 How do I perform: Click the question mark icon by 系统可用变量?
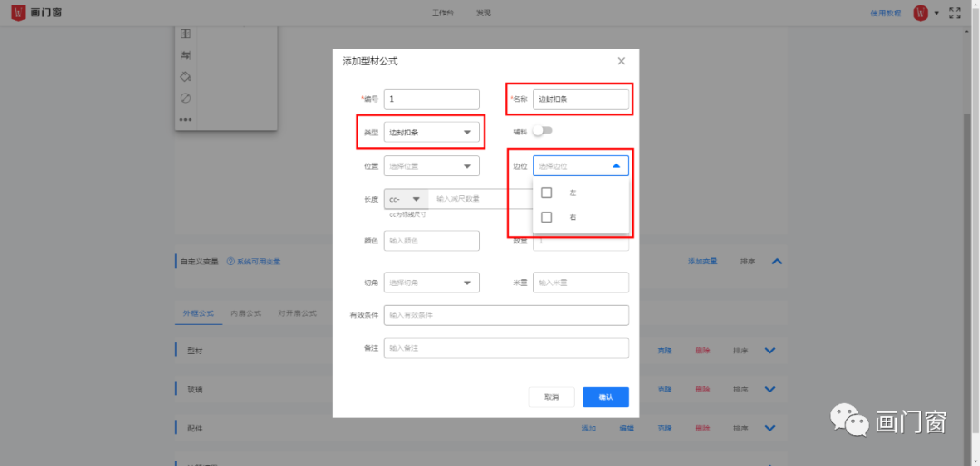[230, 262]
